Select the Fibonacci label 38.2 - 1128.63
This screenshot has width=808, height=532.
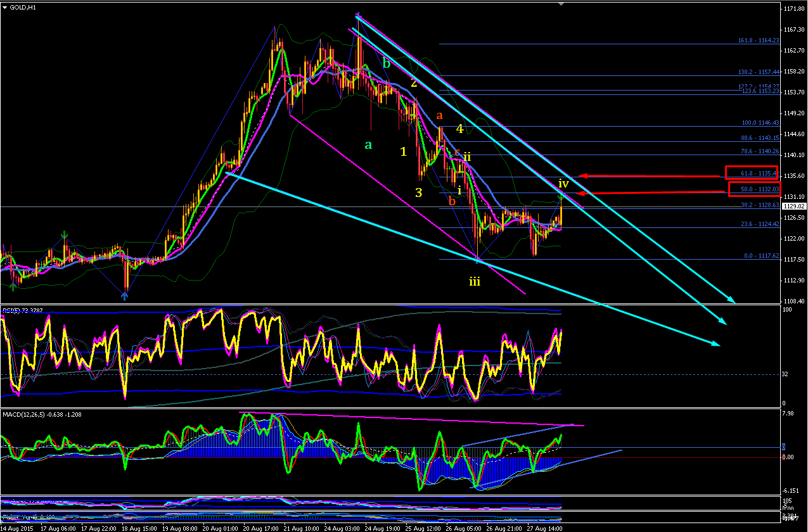click(760, 206)
